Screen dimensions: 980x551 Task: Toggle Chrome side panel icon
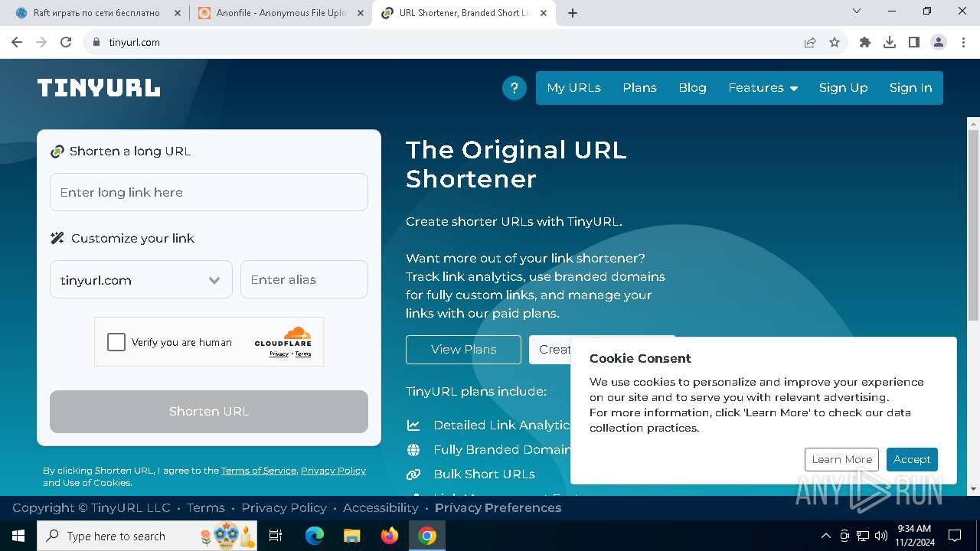(x=914, y=42)
